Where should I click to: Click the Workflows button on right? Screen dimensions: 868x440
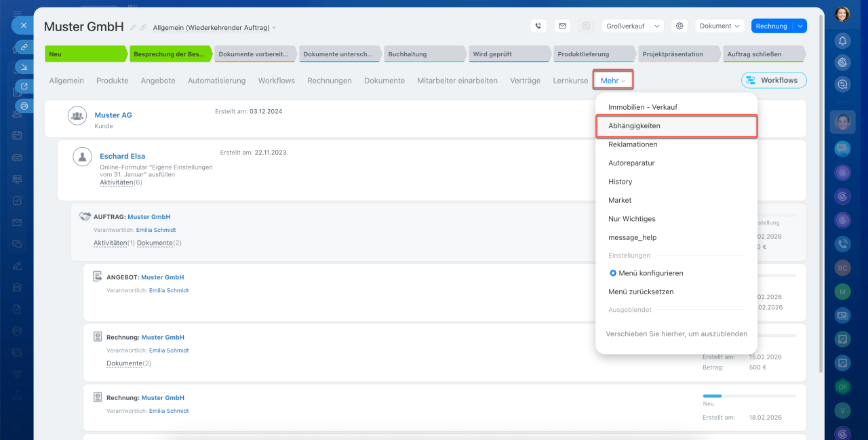tap(774, 80)
